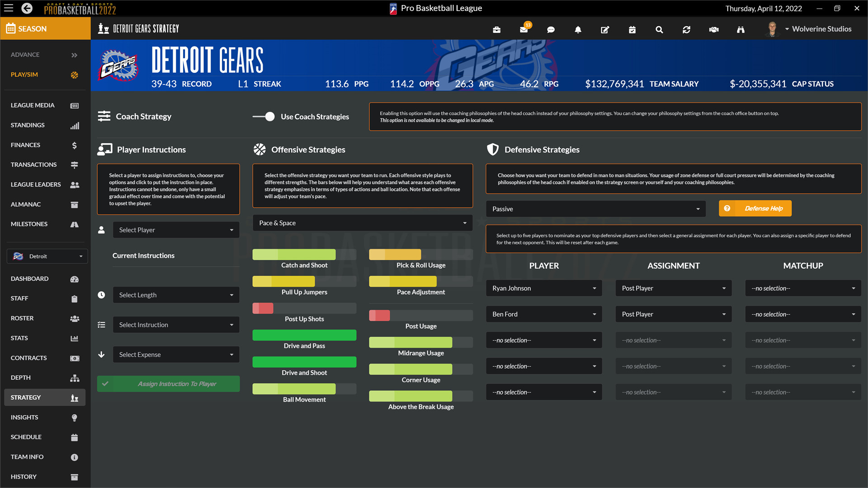Select the Insights lightbulb icon
Screen dimensions: 868x488
(x=74, y=417)
